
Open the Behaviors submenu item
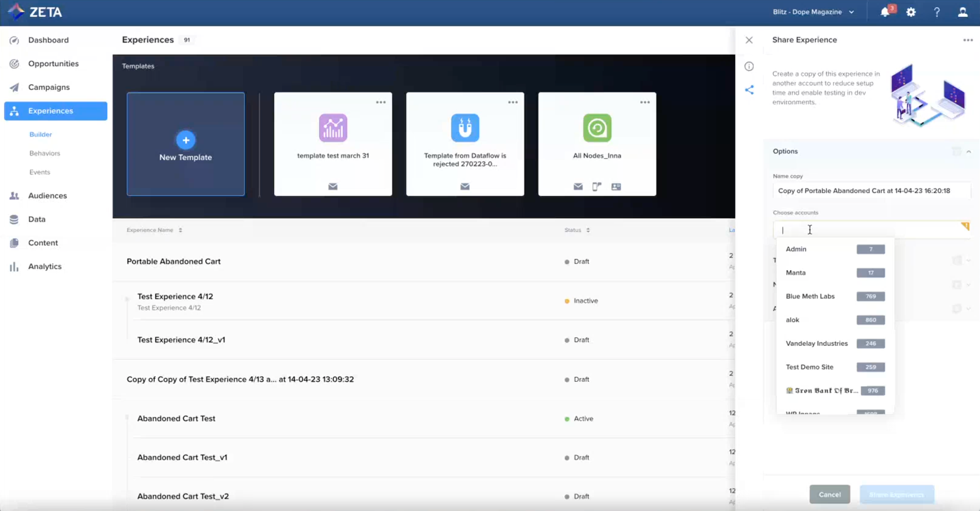point(44,153)
